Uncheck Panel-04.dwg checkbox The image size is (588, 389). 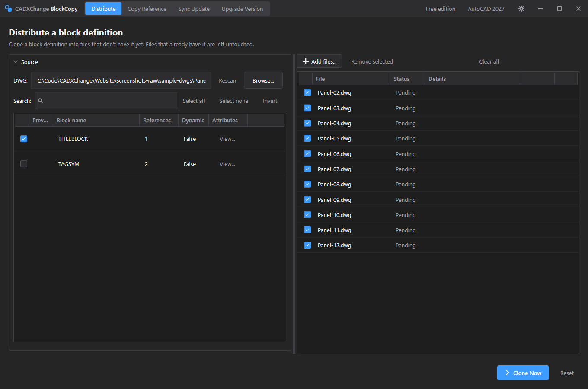click(307, 123)
